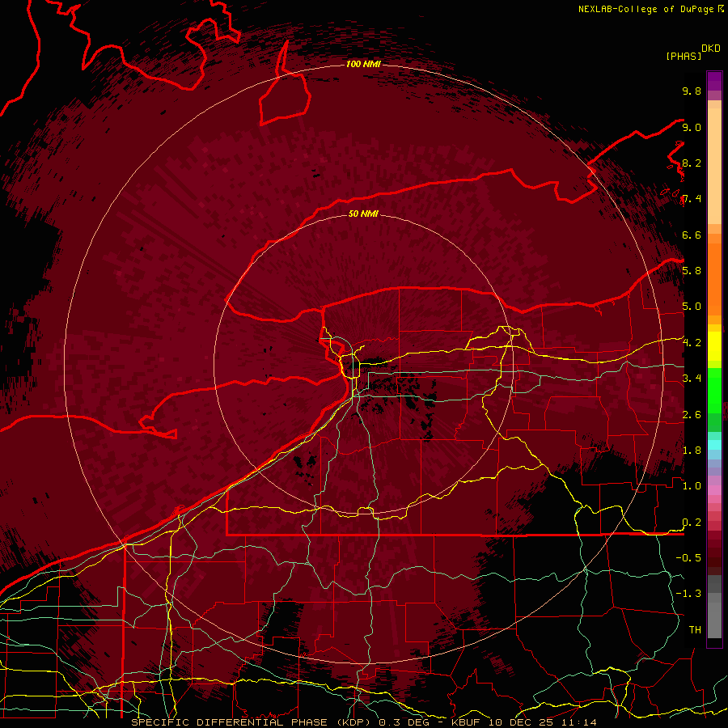Click the KBUF station identifier in caption
728x728 pixels.
(467, 722)
